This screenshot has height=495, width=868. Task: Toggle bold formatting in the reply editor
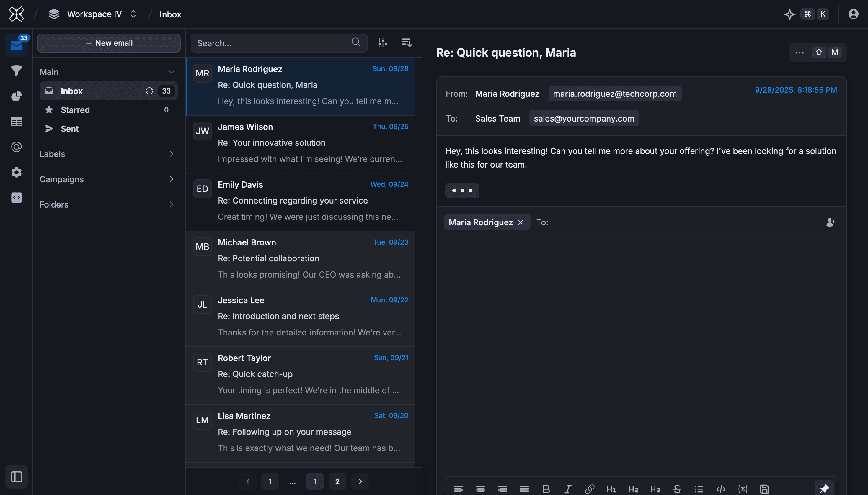tap(546, 489)
